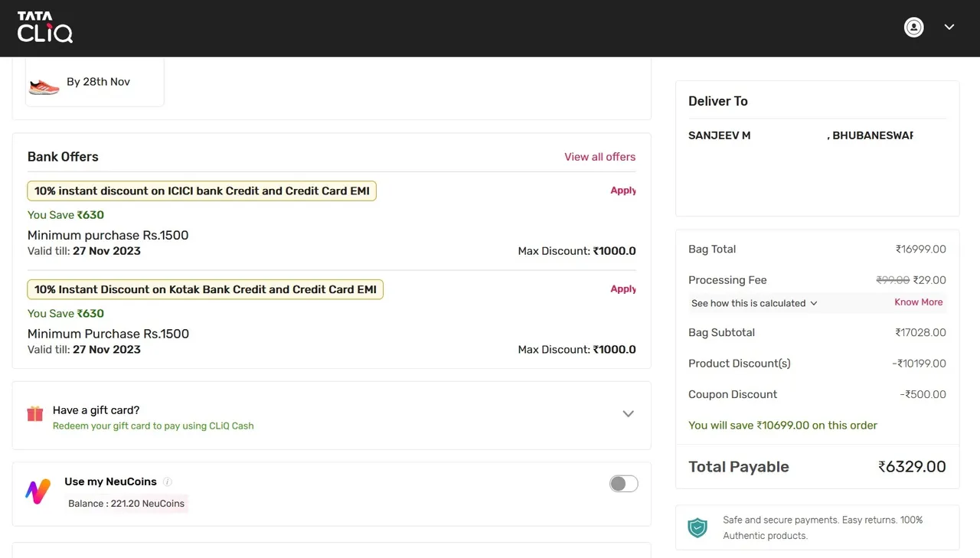Viewport: 980px width, 558px height.
Task: Click the Bank Offers heading
Action: 63,157
